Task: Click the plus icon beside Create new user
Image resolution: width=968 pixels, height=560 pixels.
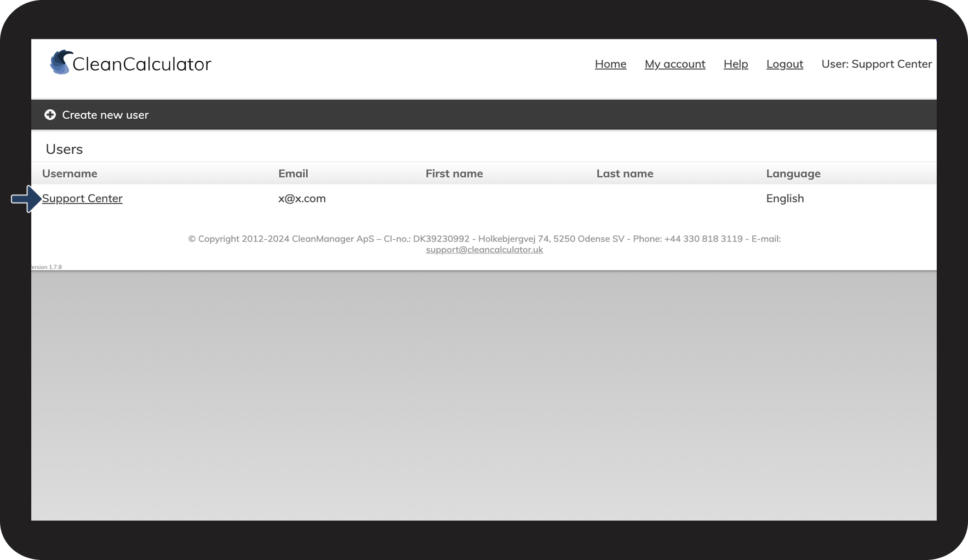Action: pos(50,114)
